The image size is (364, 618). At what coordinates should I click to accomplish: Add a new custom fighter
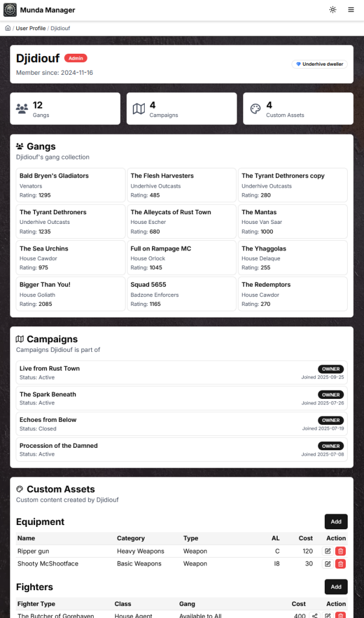pyautogui.click(x=336, y=587)
